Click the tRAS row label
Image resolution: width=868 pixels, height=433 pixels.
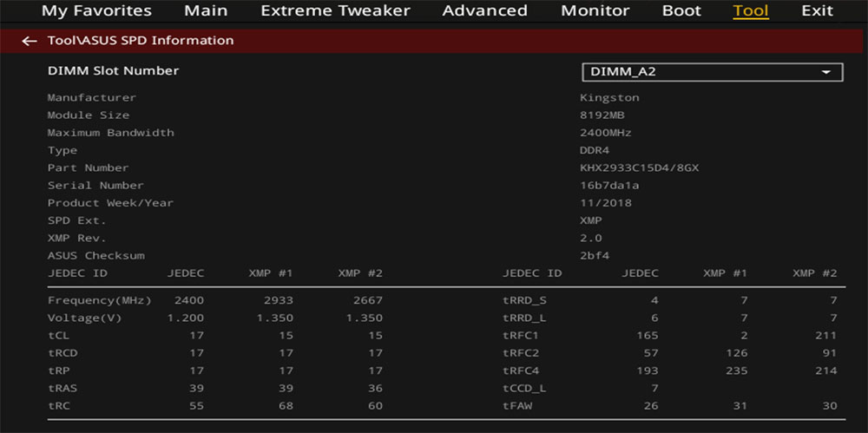coord(62,388)
